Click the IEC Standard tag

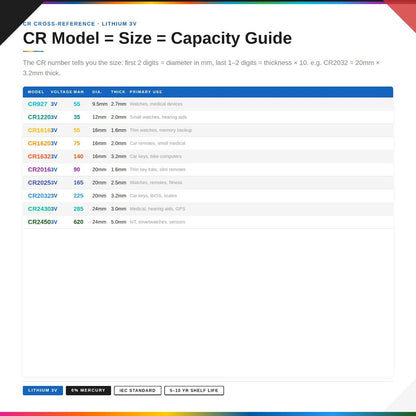coord(138,390)
